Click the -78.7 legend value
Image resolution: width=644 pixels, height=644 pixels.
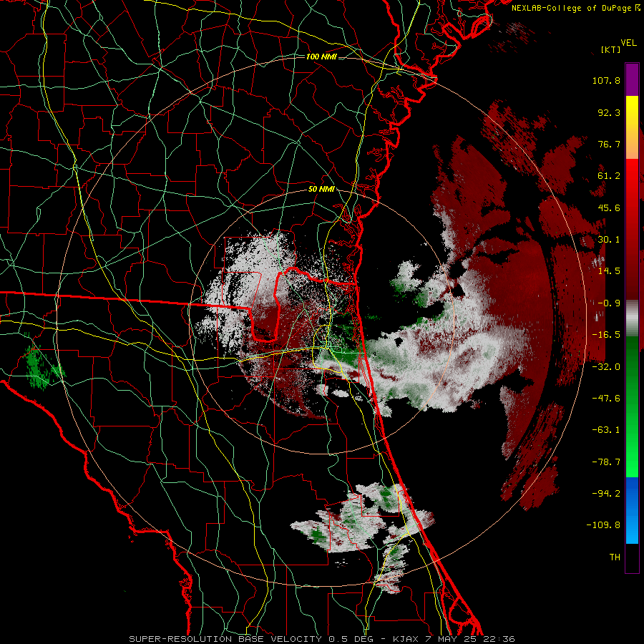point(606,462)
